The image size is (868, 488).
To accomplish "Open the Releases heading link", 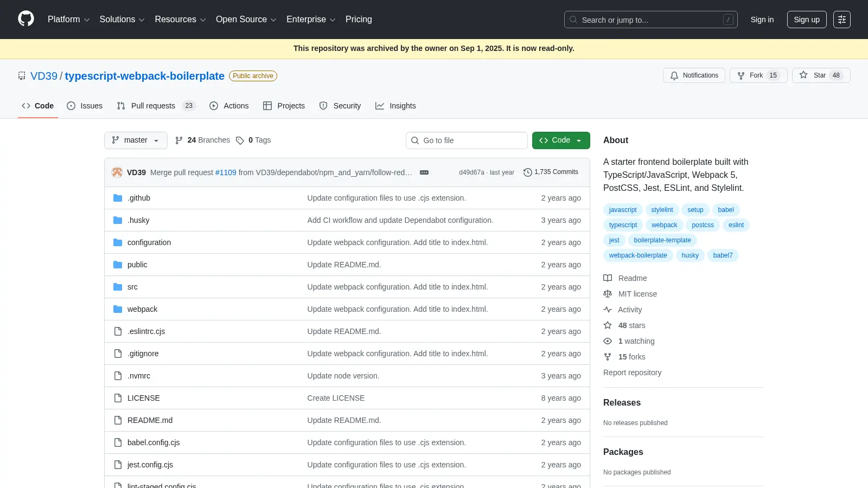I will [x=622, y=403].
